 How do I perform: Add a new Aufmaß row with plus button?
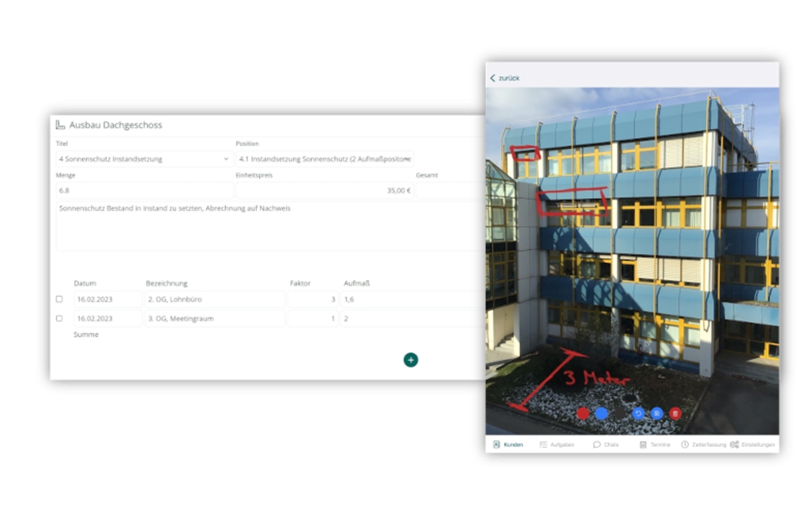(x=411, y=359)
